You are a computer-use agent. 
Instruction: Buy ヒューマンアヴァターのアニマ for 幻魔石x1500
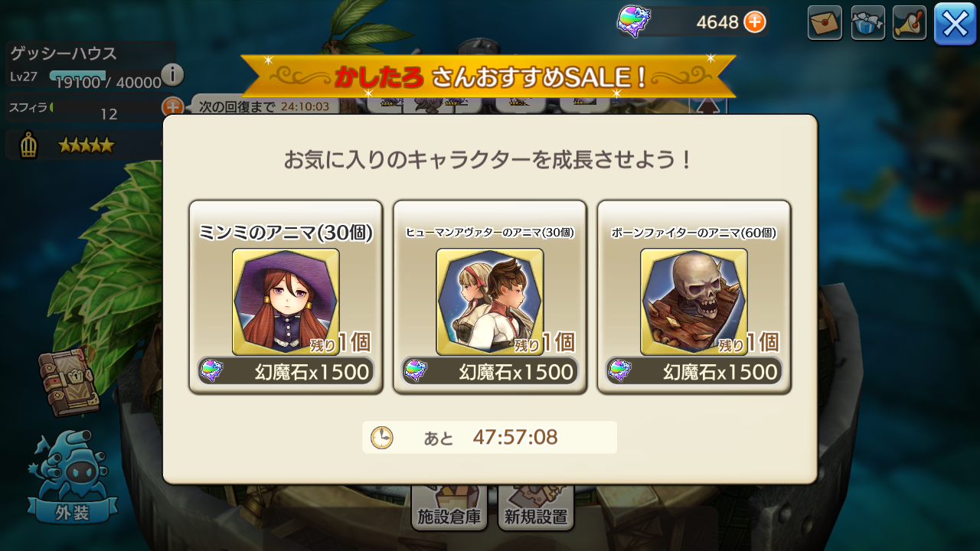tap(490, 372)
